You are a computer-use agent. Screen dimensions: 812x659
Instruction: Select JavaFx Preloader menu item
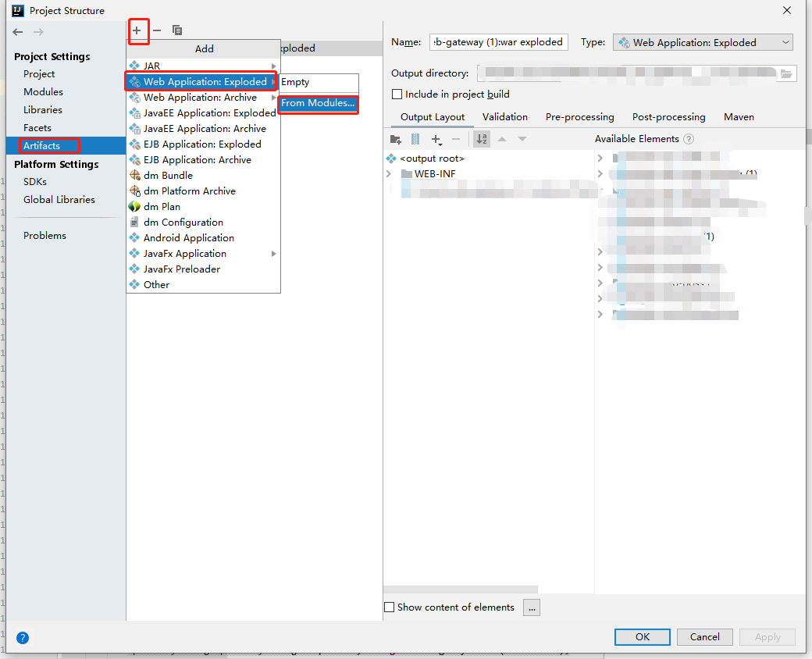pyautogui.click(x=202, y=269)
